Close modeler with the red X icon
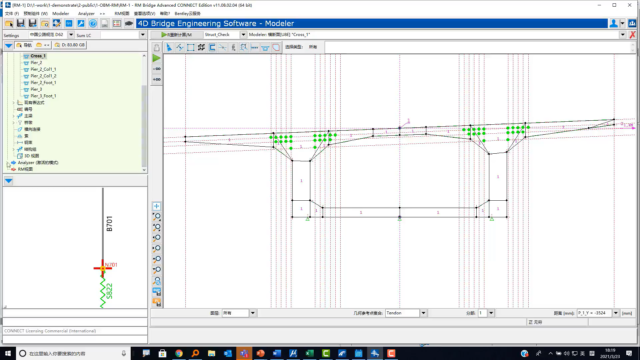Screen dimensions: 640x360 click(632, 35)
